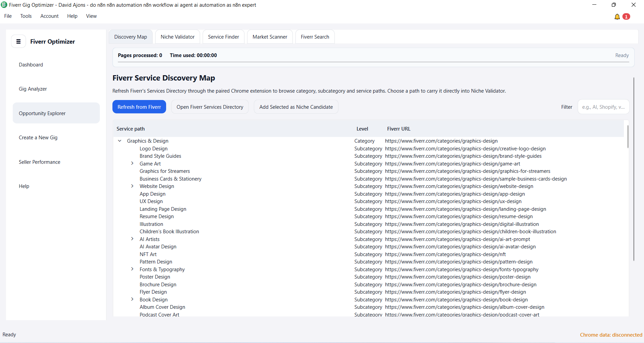Click the graphics-design/book-design URL
This screenshot has width=644, height=343.
coord(456,300)
